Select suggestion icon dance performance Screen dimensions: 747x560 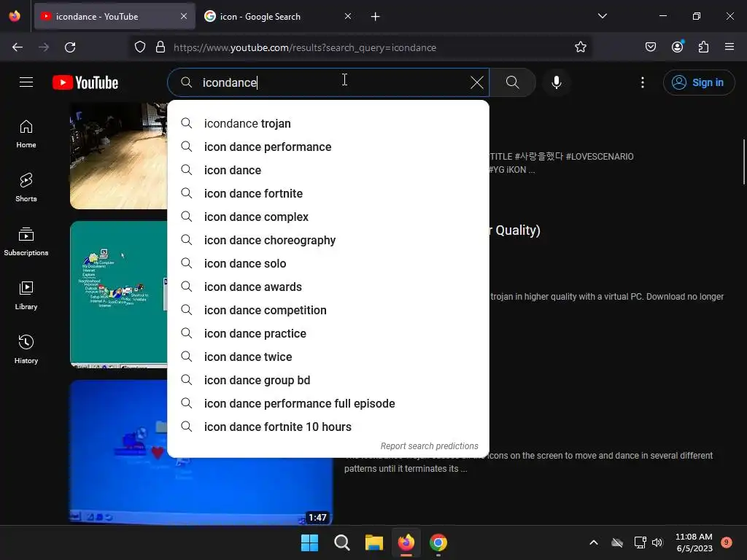[x=328, y=147]
